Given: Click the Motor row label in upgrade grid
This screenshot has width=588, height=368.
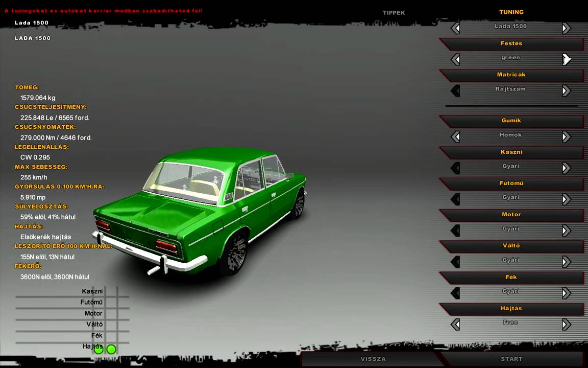Looking at the screenshot, I should (93, 313).
